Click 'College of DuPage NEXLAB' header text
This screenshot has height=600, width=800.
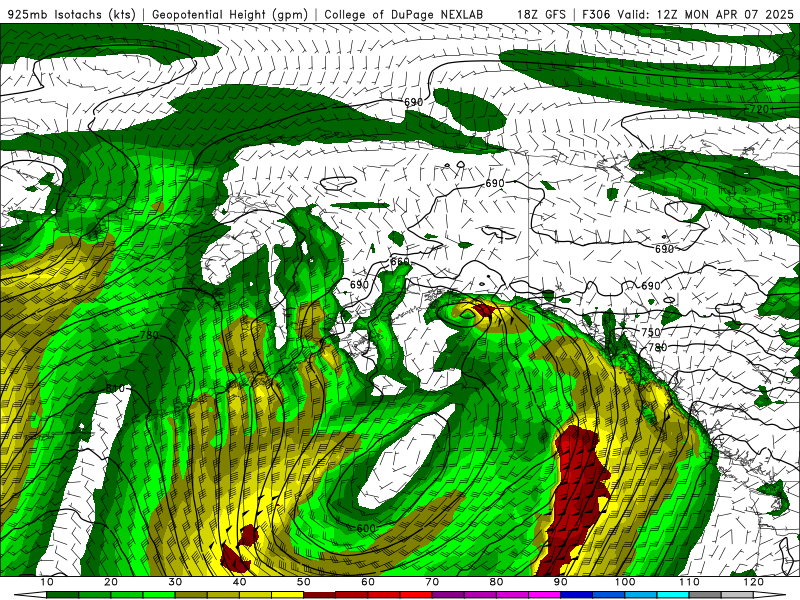tap(404, 14)
